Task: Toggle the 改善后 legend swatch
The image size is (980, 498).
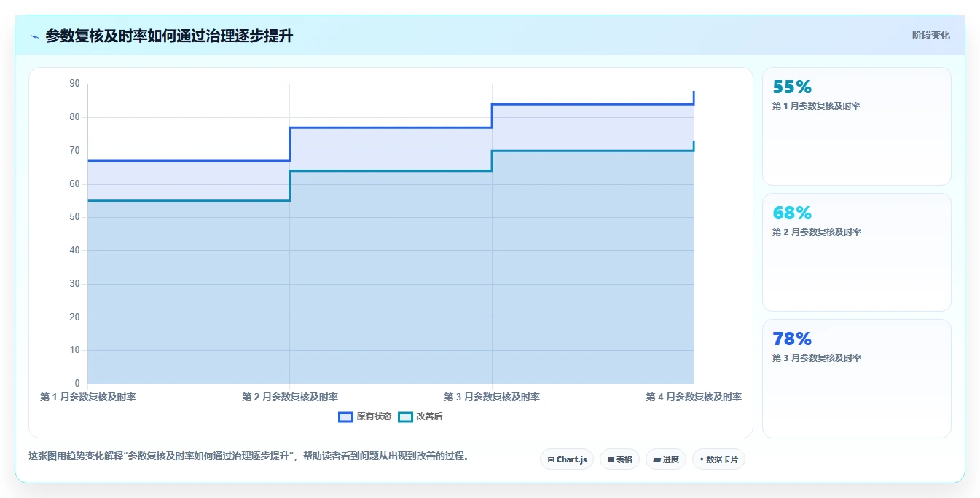Action: coord(405,417)
